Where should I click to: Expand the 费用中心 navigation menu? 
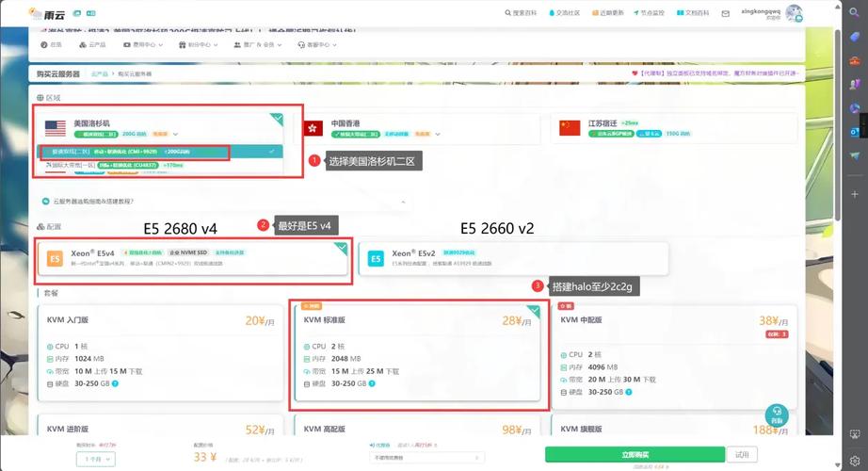point(143,44)
